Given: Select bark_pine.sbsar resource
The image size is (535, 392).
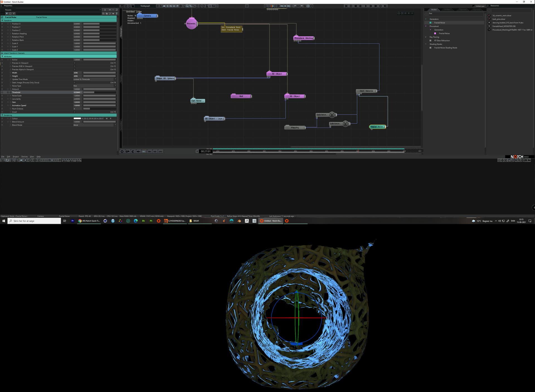Looking at the screenshot, I should click(x=499, y=19).
